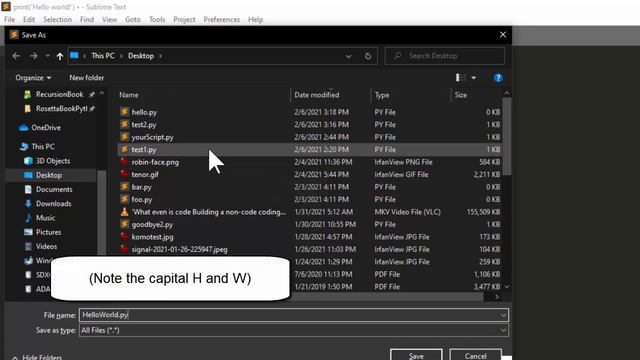This screenshot has width=640, height=360.
Task: Click the This PC breadcrumb in address bar
Action: (x=103, y=56)
